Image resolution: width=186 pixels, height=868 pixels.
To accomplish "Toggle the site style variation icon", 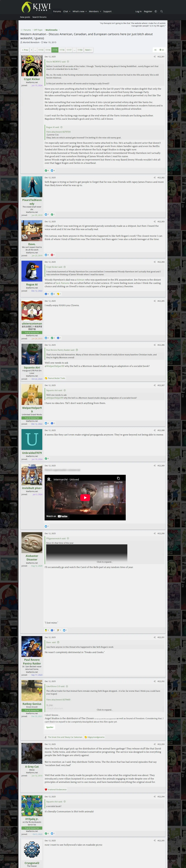I will 156,11.
